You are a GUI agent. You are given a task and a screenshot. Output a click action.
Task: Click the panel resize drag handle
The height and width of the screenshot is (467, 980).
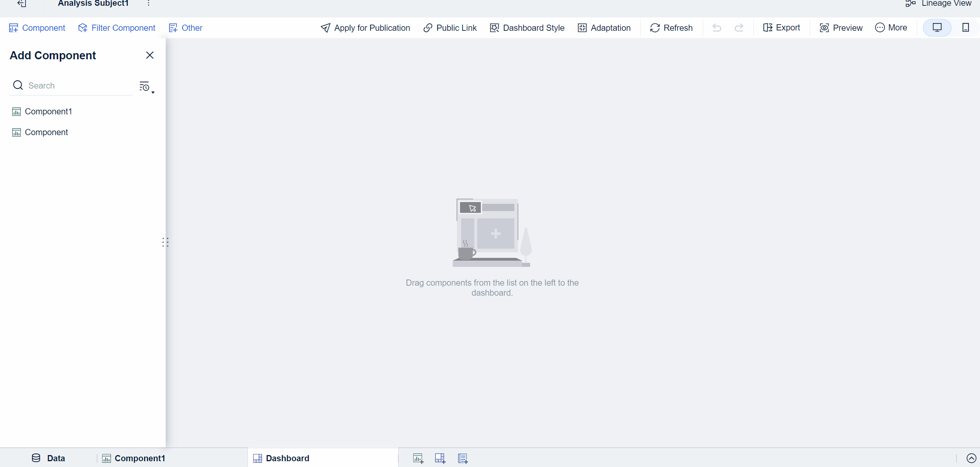tap(165, 242)
